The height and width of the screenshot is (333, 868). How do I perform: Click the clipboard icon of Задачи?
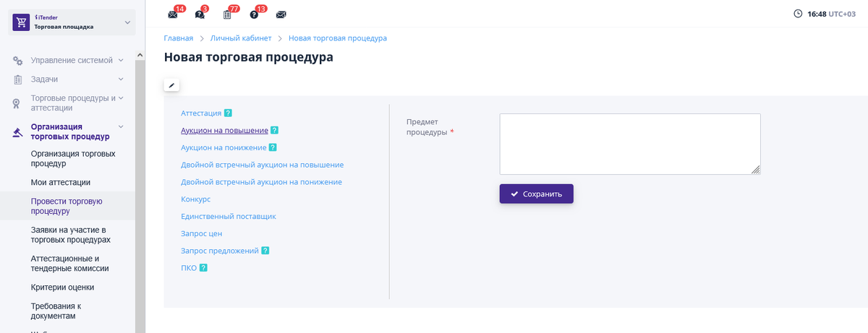18,79
